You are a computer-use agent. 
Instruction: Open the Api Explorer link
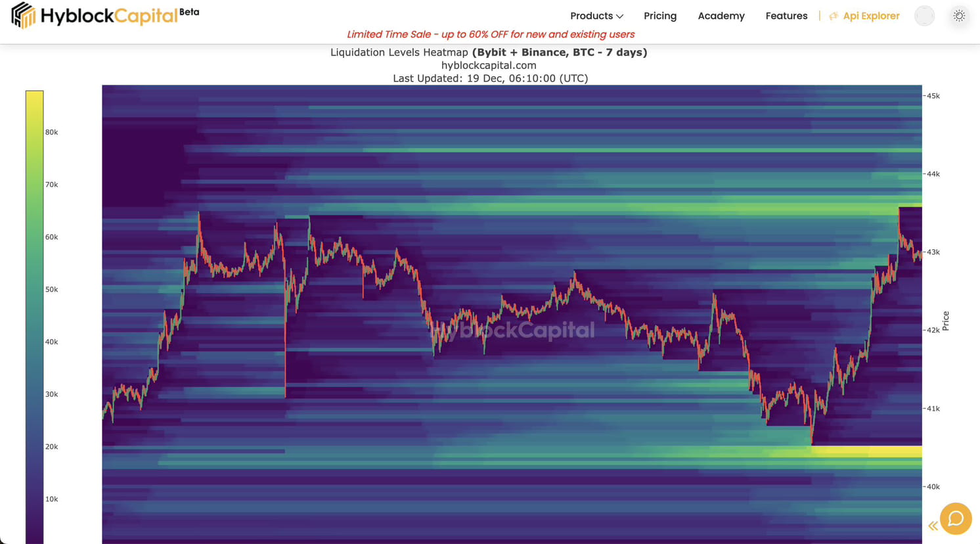[871, 16]
